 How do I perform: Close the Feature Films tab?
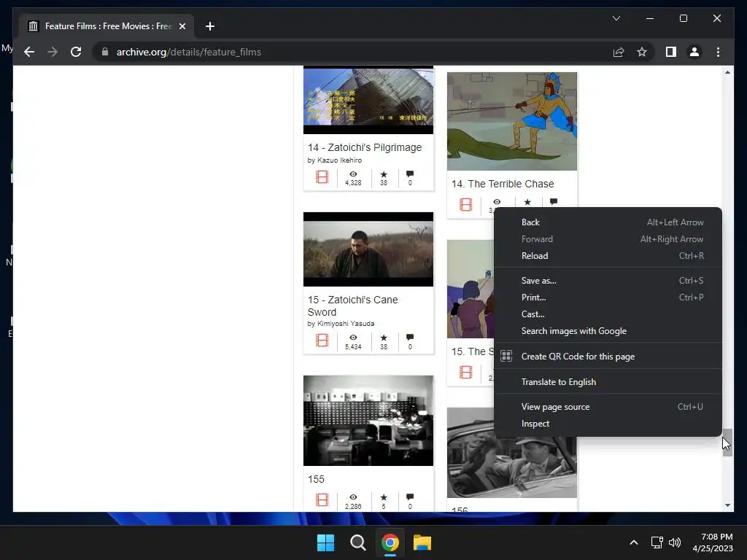pyautogui.click(x=182, y=26)
